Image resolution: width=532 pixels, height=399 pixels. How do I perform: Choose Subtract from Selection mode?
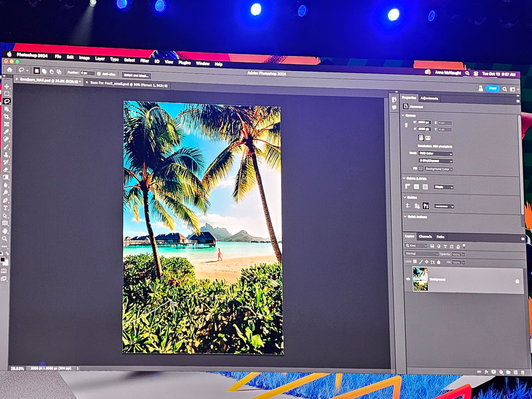pos(52,72)
